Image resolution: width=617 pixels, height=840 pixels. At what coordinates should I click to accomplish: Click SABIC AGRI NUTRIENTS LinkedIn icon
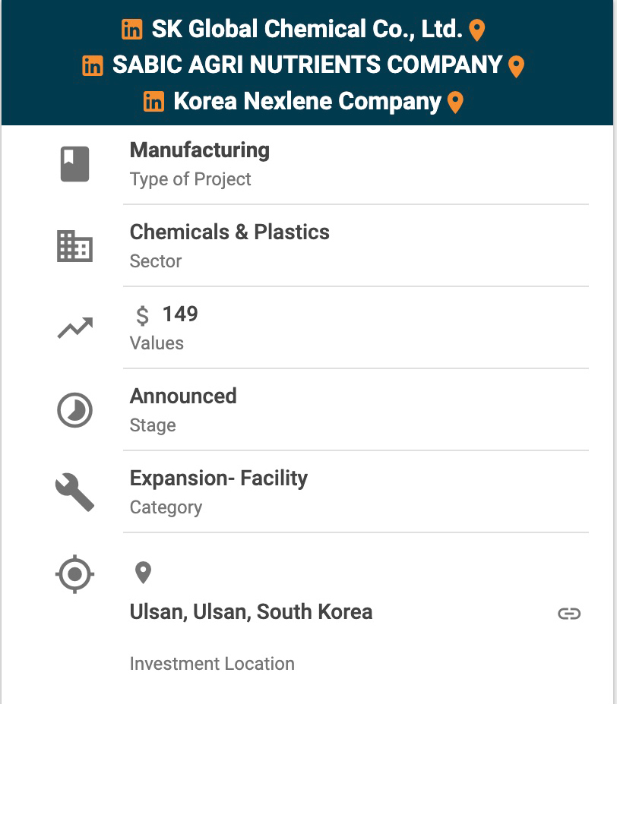click(93, 66)
